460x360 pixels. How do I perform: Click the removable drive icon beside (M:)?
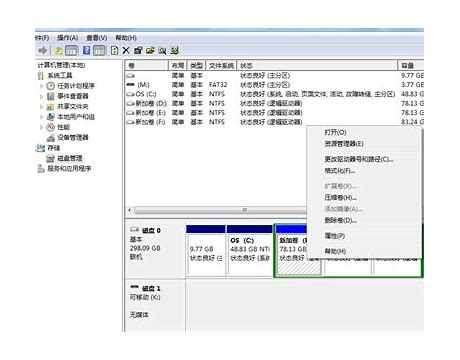(130, 85)
